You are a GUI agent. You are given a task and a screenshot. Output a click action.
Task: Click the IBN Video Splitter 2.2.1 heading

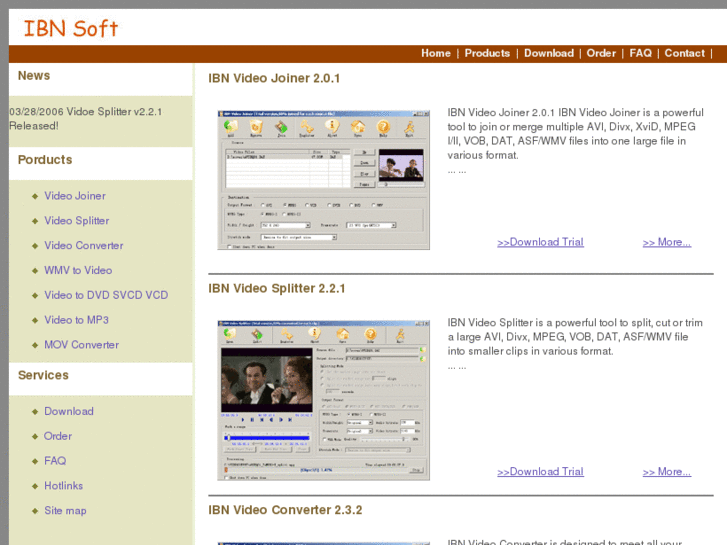tap(276, 289)
